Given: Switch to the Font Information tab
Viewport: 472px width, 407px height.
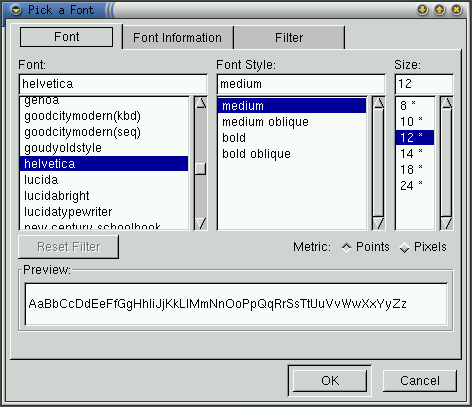Looking at the screenshot, I should click(x=177, y=38).
